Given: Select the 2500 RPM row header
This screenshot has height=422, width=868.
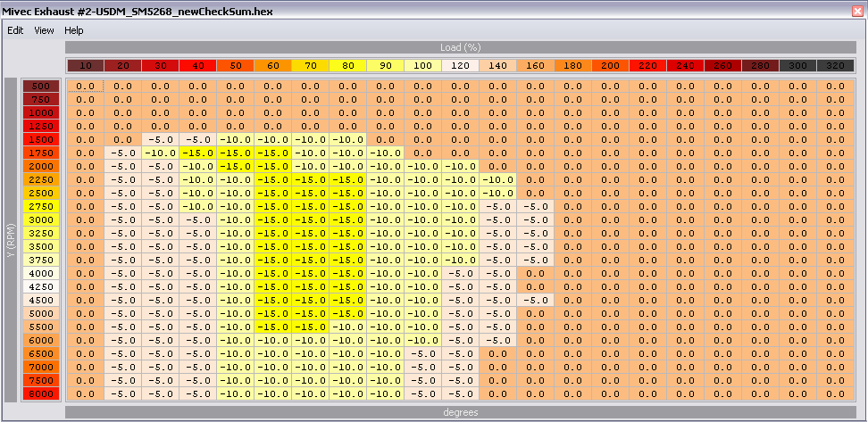Looking at the screenshot, I should tap(40, 193).
